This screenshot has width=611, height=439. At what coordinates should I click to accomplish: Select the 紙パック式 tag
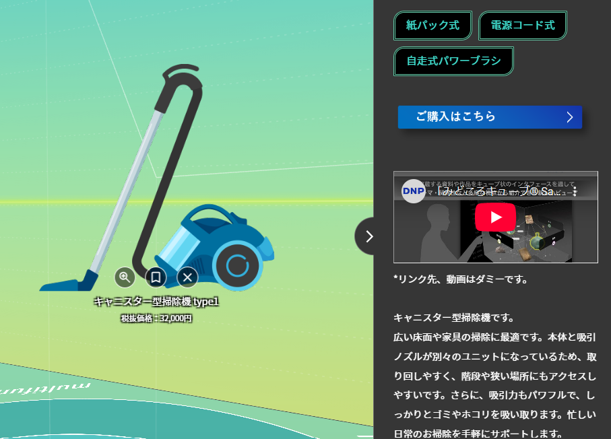coord(432,25)
